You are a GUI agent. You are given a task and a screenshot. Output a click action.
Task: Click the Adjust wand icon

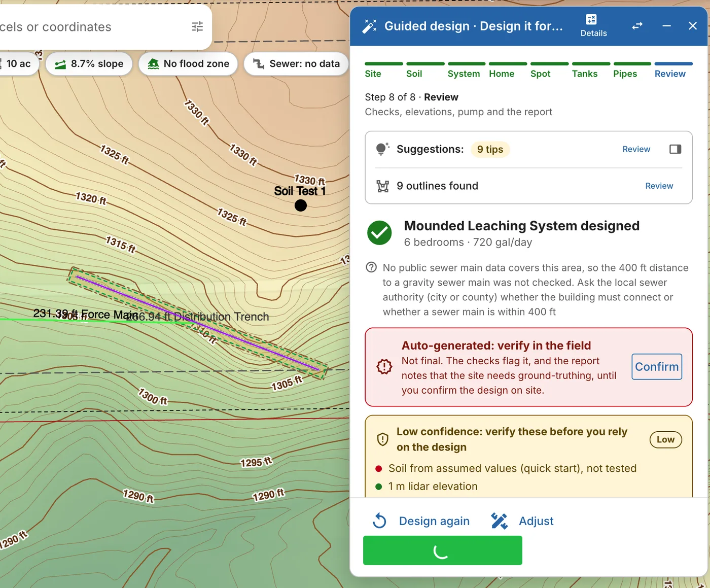tap(499, 521)
